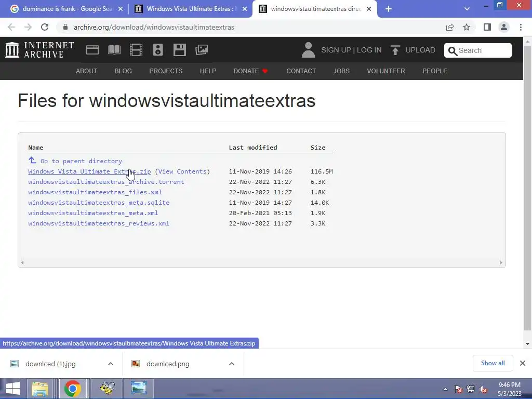
Task: Open windowsvistaultimateextras_files.xml
Action: click(95, 192)
